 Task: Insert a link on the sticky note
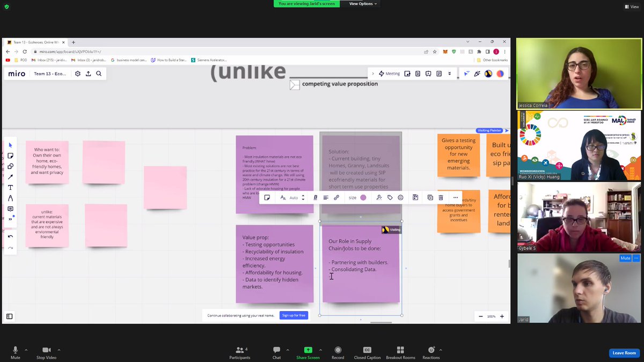click(336, 197)
